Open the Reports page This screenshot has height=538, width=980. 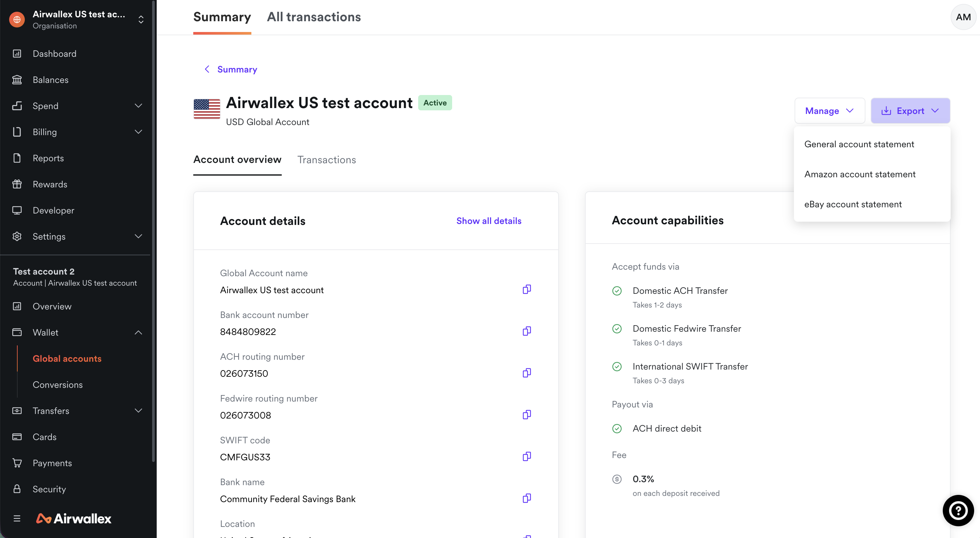[48, 158]
